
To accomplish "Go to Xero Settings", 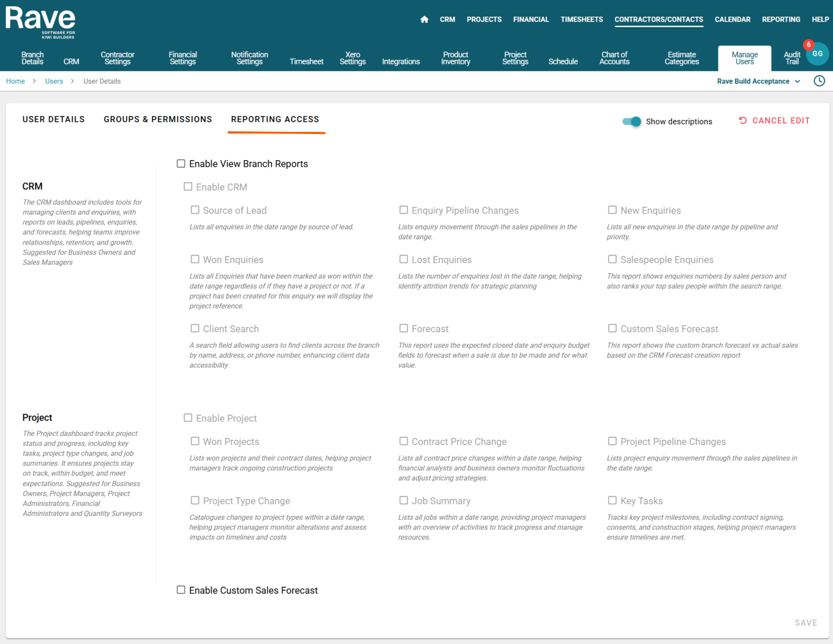I will coord(352,58).
